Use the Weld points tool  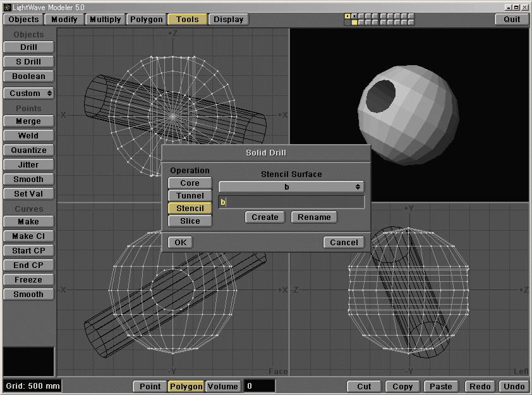[28, 135]
